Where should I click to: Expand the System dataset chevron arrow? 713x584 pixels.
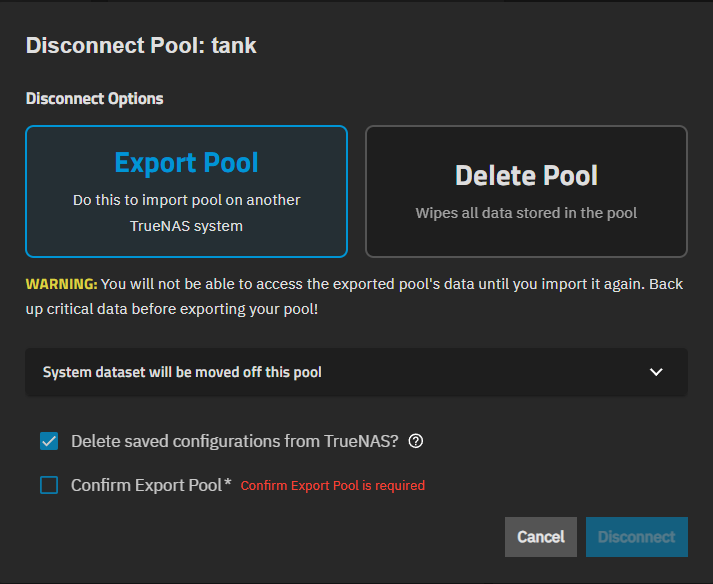click(656, 372)
